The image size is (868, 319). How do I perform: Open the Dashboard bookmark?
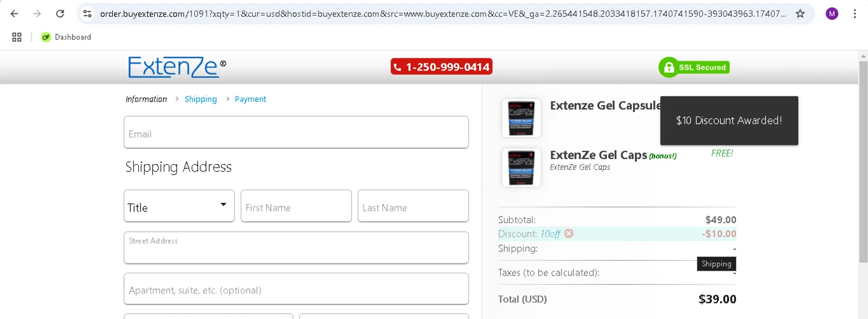point(66,37)
